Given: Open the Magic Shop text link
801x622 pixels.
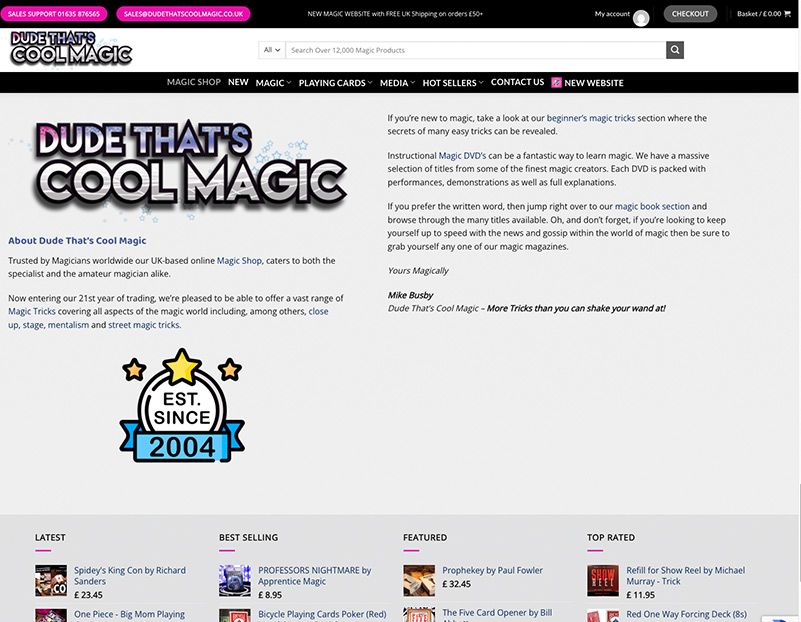Looking at the screenshot, I should [239, 260].
